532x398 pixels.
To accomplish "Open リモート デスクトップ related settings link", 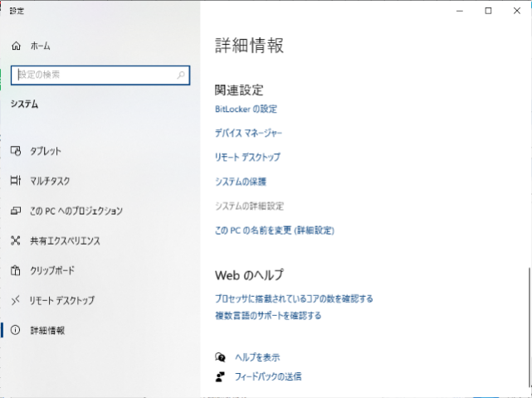I will point(247,158).
